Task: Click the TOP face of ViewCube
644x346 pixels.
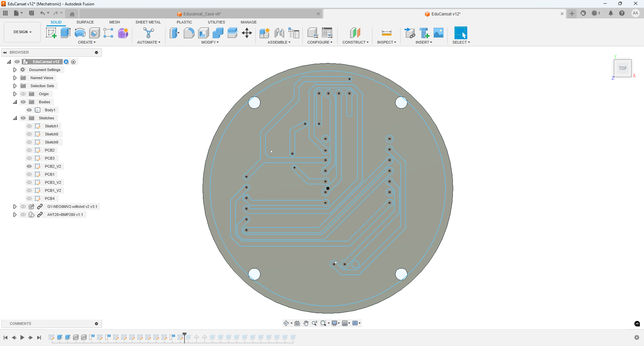Action: (x=623, y=68)
